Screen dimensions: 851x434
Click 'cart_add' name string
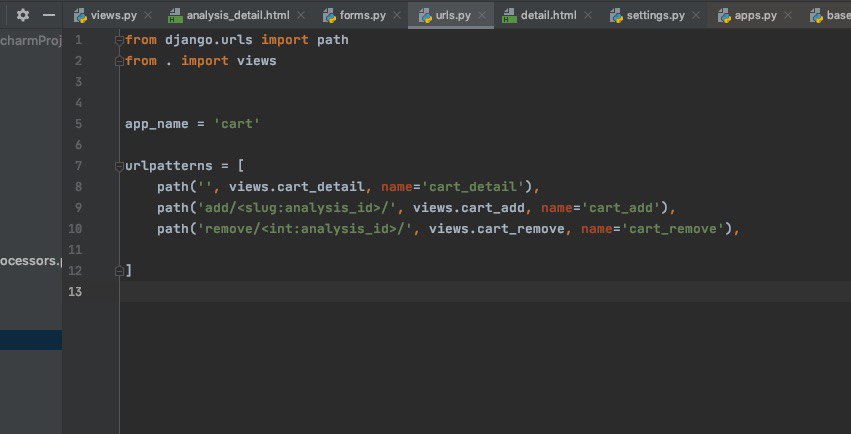click(x=621, y=208)
